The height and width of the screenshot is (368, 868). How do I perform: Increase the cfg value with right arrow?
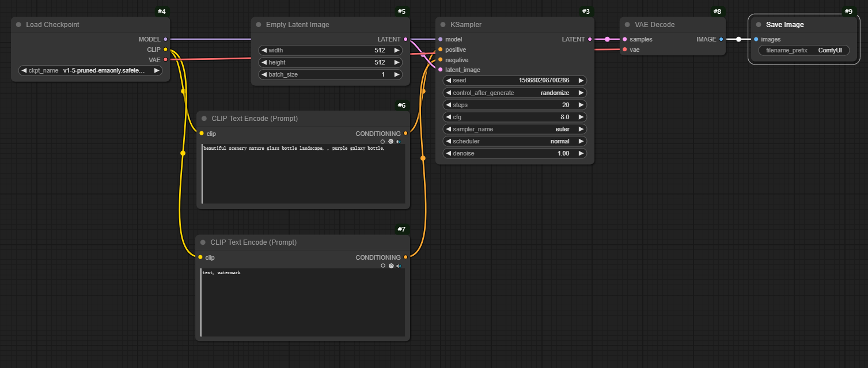pyautogui.click(x=581, y=117)
